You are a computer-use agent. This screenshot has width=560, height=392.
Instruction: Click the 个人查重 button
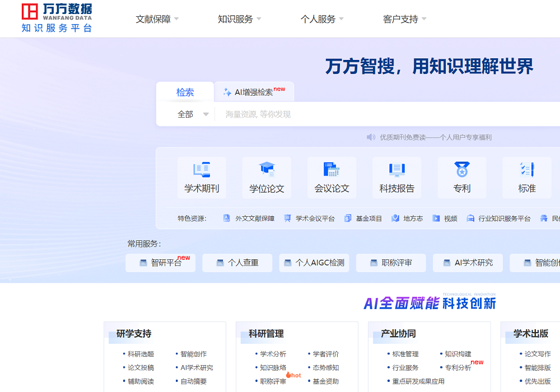coord(237,263)
